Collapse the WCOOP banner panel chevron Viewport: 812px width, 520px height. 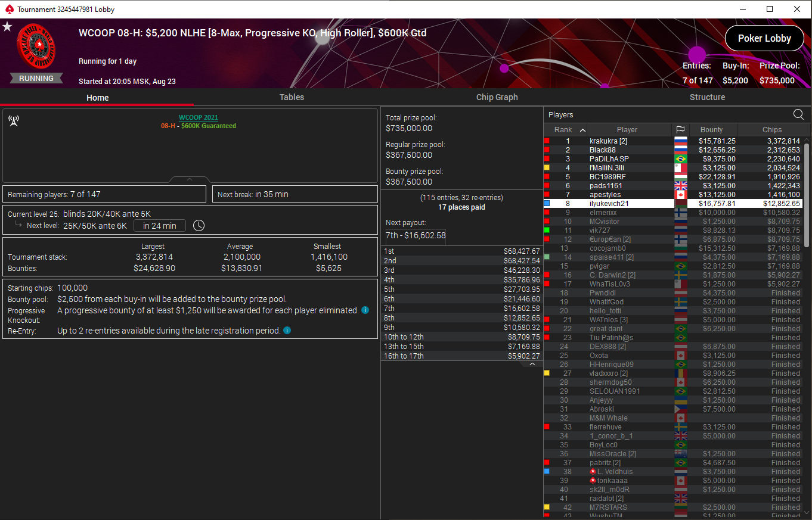[x=190, y=179]
